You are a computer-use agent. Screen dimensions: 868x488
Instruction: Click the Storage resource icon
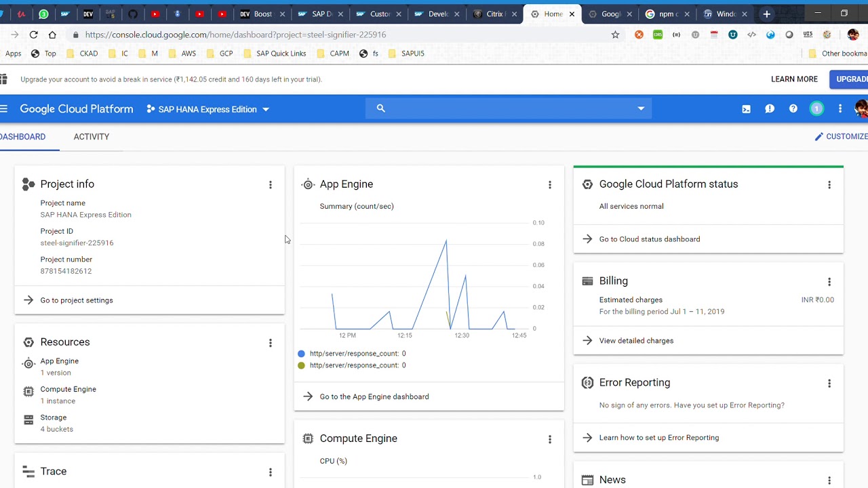28,420
